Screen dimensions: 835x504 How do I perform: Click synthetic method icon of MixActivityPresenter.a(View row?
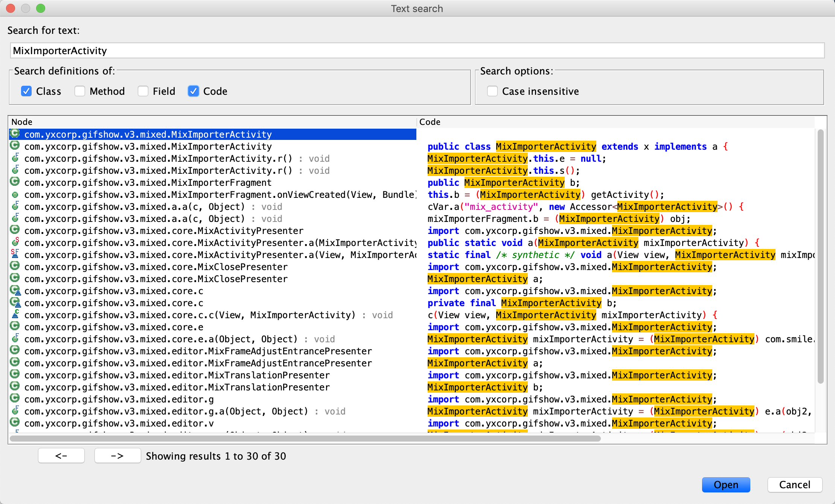(x=15, y=254)
